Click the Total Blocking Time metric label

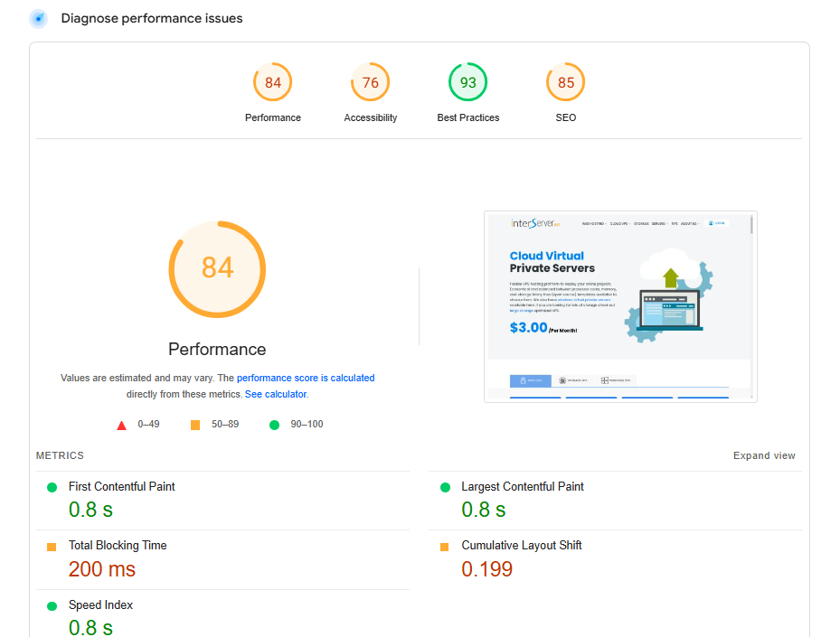[118, 546]
